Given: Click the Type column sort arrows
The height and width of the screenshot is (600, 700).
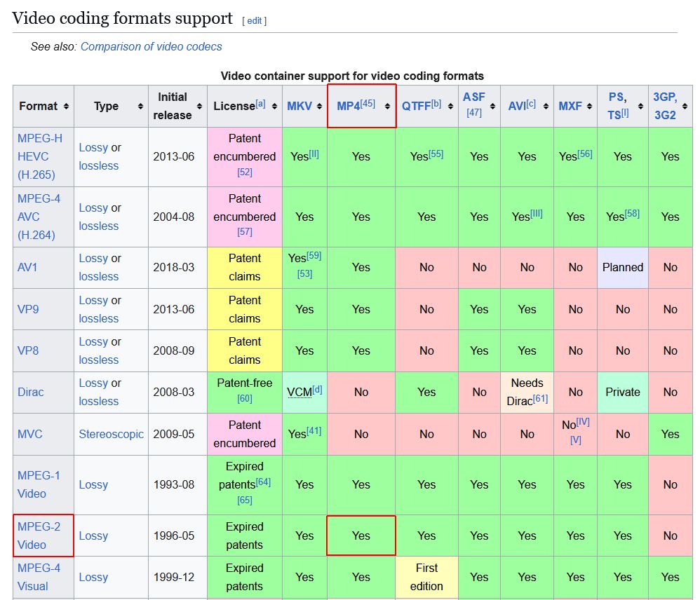Looking at the screenshot, I should coord(140,107).
